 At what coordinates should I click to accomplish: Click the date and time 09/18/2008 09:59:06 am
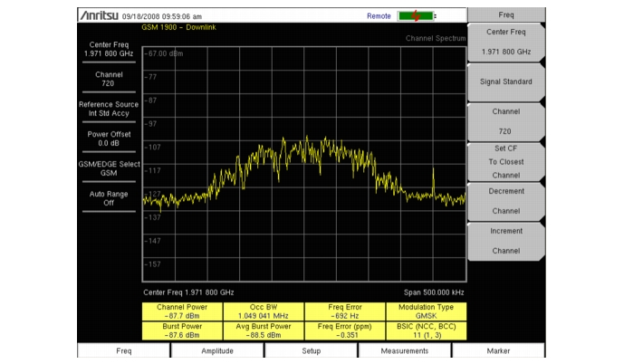tap(162, 16)
